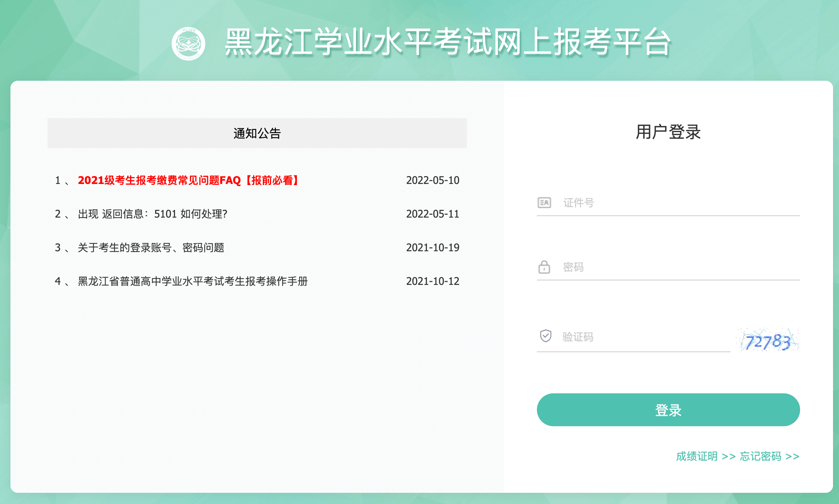Image resolution: width=839 pixels, height=504 pixels.
Task: Click the 2021-10-12 date of fourth notice
Action: (433, 281)
